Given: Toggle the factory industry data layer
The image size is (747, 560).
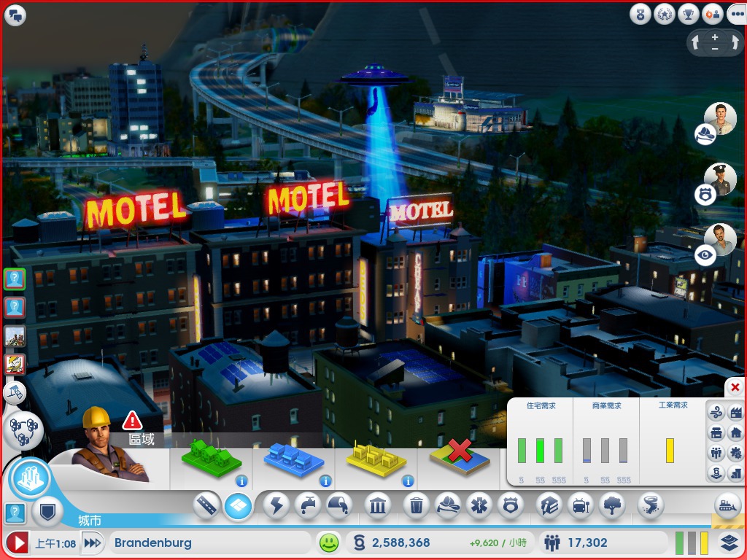Looking at the screenshot, I should [736, 413].
